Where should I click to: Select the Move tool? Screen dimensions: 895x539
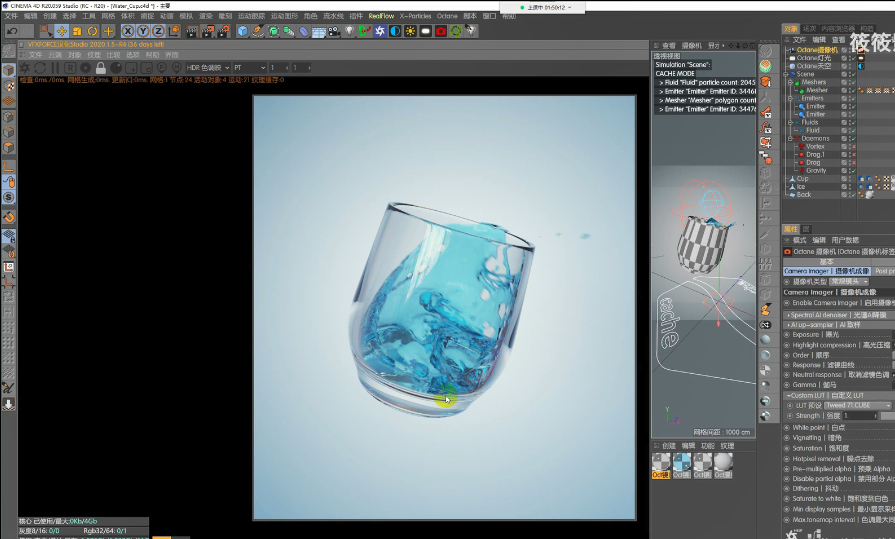click(62, 31)
